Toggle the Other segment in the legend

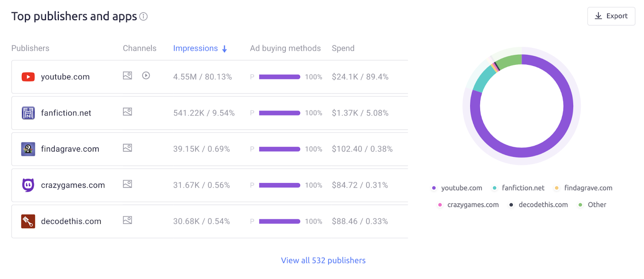click(580, 205)
